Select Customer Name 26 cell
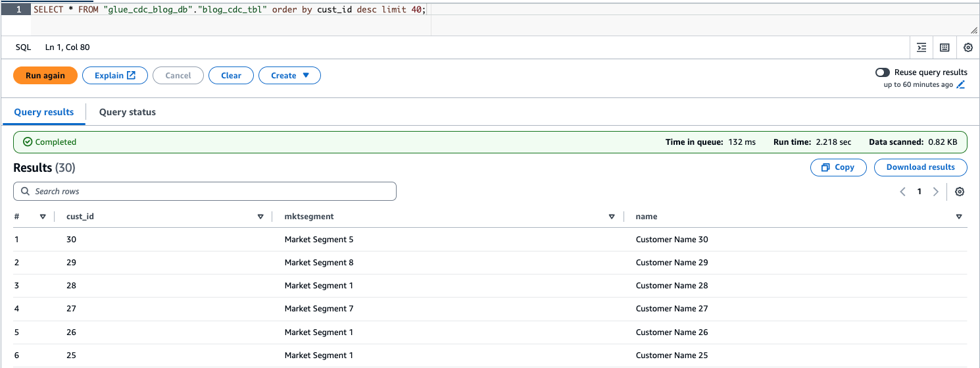The width and height of the screenshot is (980, 368). coord(672,332)
